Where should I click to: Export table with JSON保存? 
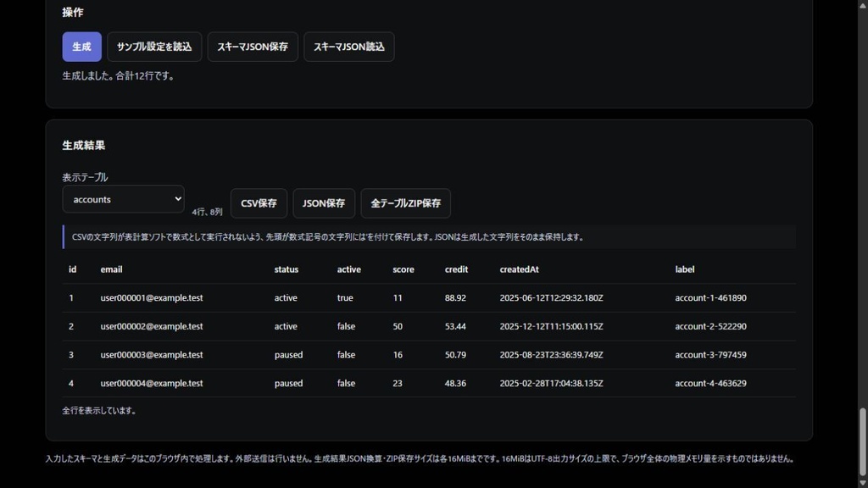(323, 203)
